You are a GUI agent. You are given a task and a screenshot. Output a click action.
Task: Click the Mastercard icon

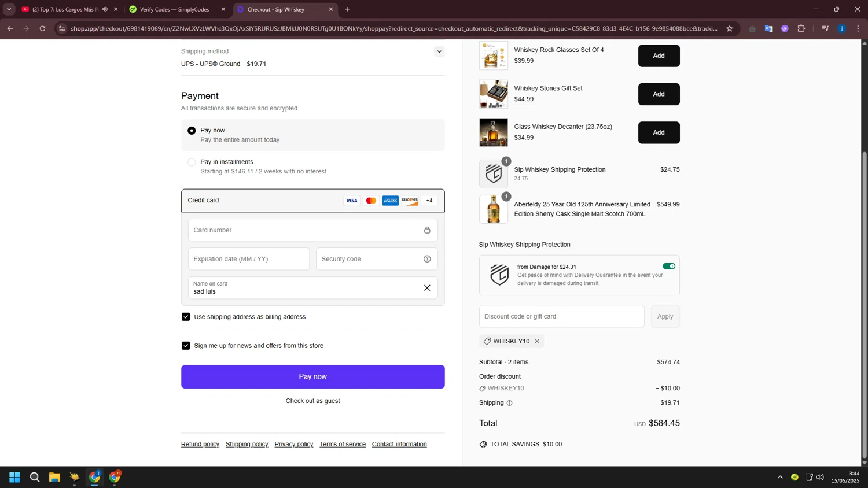point(371,201)
